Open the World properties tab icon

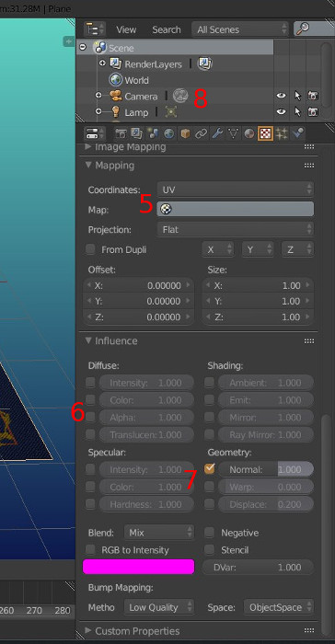[x=169, y=133]
